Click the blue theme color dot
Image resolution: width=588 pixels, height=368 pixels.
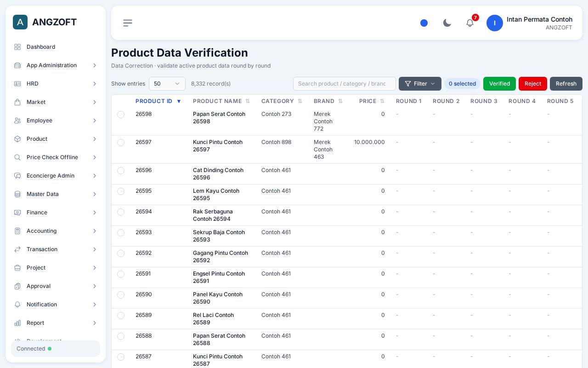pos(424,23)
